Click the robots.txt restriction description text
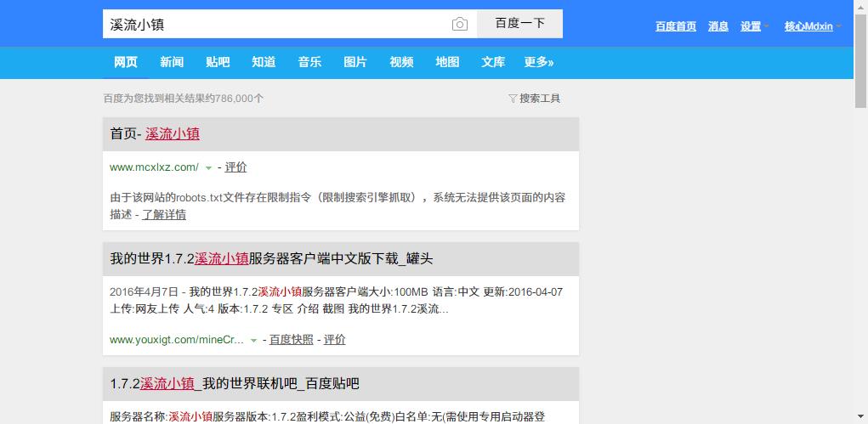 pyautogui.click(x=338, y=206)
